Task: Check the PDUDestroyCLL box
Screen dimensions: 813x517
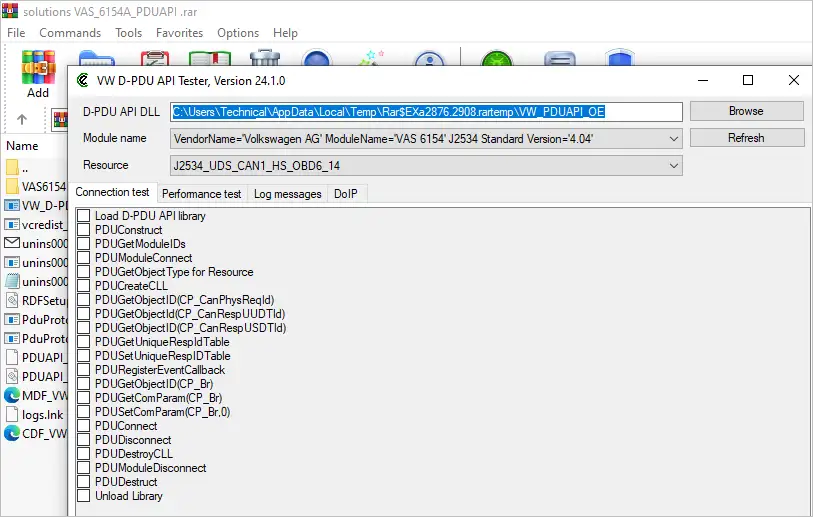Action: point(83,453)
